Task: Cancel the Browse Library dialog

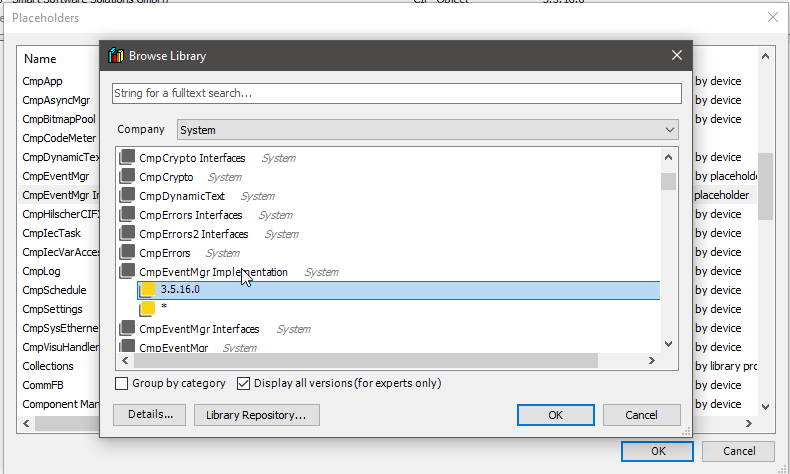Action: [x=641, y=414]
